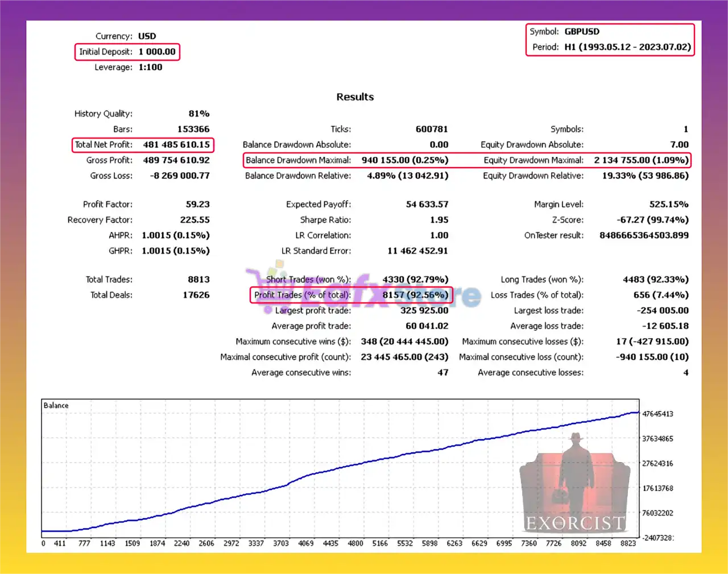Click Loss Trades value 656 (7.44%)
The image size is (728, 574).
click(x=661, y=295)
